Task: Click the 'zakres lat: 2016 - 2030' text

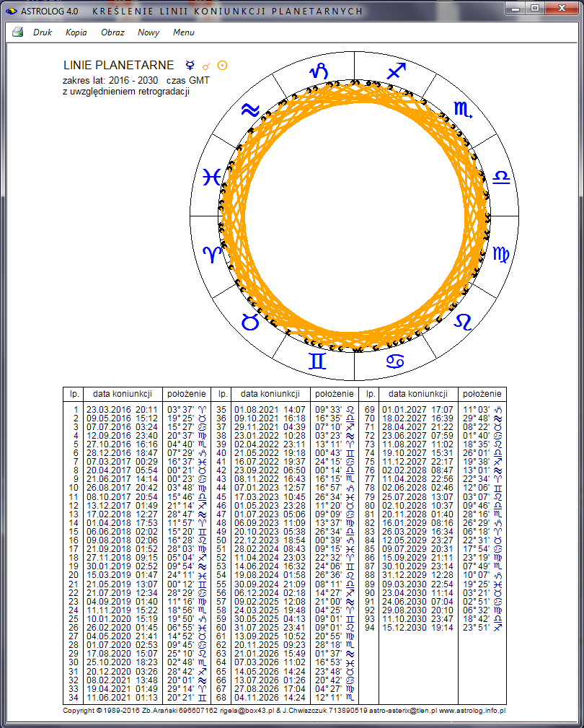Action: (110, 80)
